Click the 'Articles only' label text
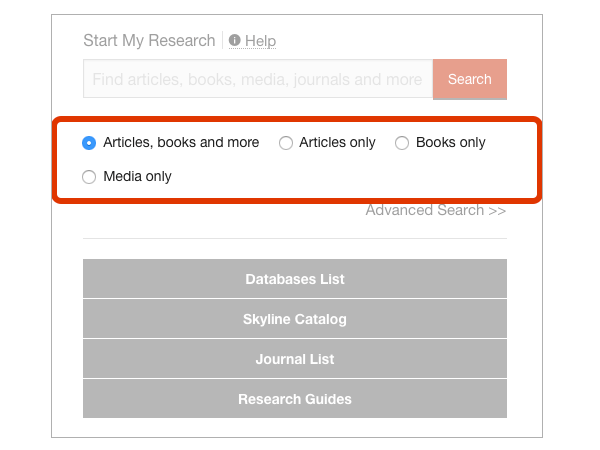The image size is (600, 450). [337, 143]
